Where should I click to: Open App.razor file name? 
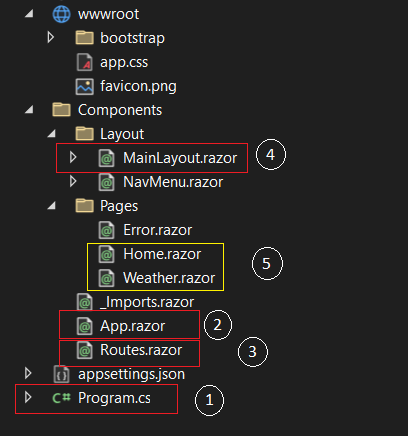133,326
